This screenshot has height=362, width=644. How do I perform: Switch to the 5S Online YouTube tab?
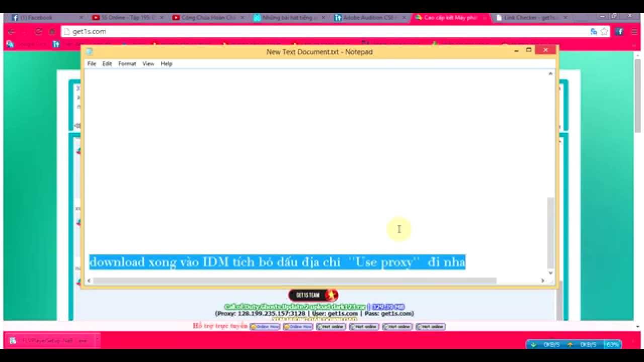[128, 18]
